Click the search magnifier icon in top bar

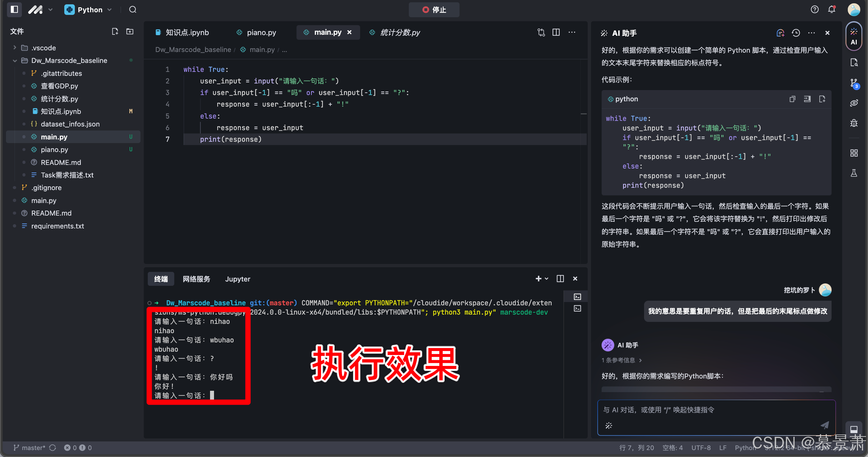[x=133, y=9]
